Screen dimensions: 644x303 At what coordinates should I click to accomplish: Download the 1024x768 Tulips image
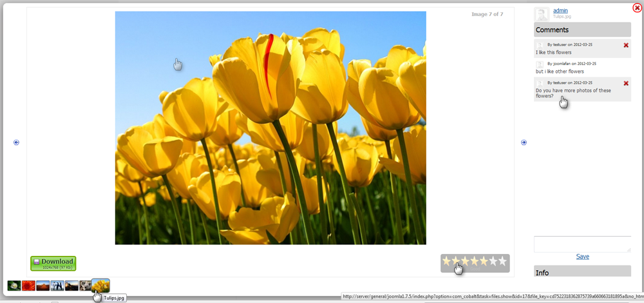(53, 263)
